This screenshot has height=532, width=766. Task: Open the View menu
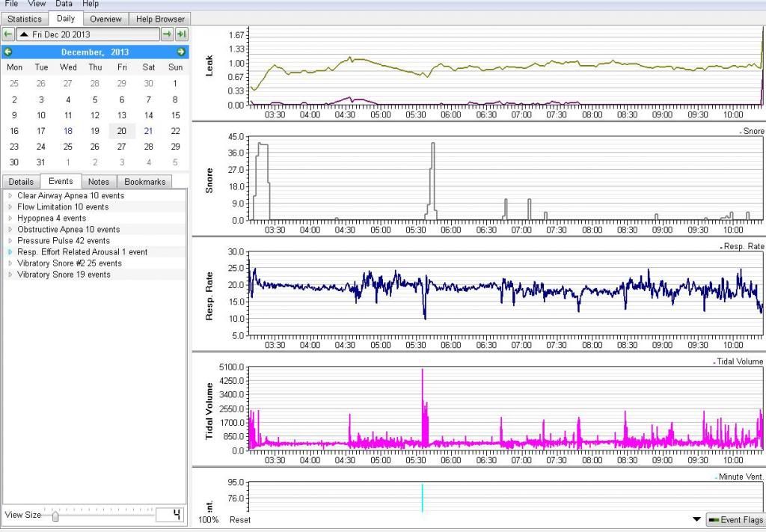[37, 4]
